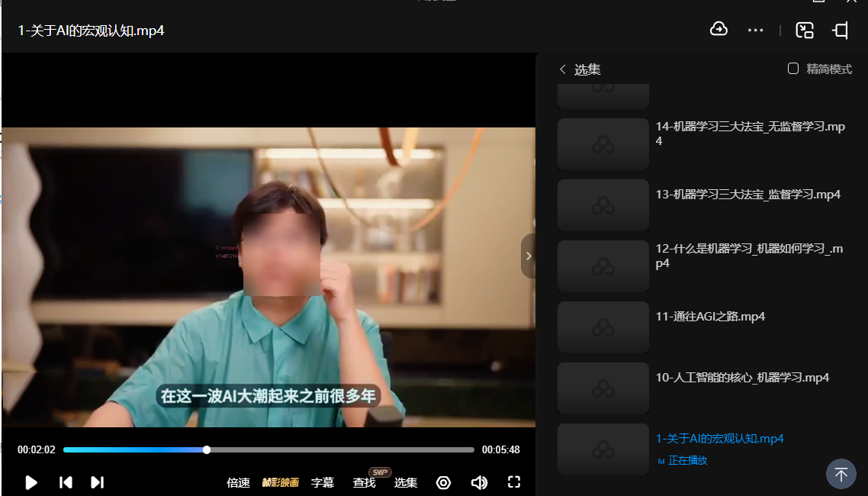
Task: Skip to the next video
Action: click(x=97, y=482)
